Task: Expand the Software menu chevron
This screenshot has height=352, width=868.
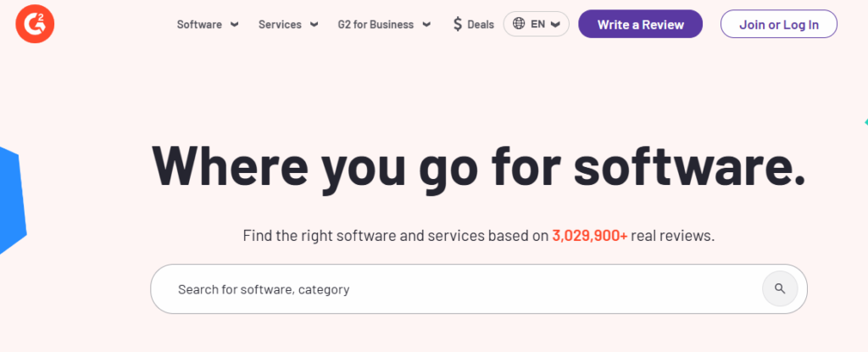Action: [235, 25]
